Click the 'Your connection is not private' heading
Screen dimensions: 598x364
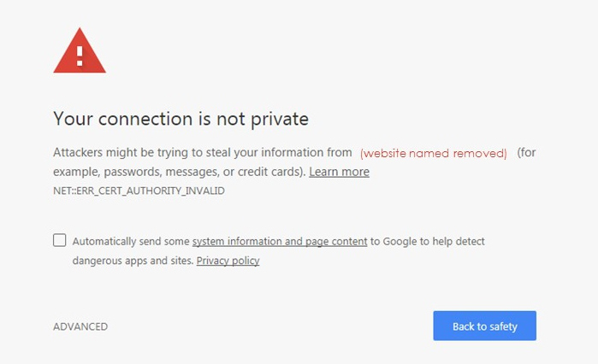[x=181, y=118]
